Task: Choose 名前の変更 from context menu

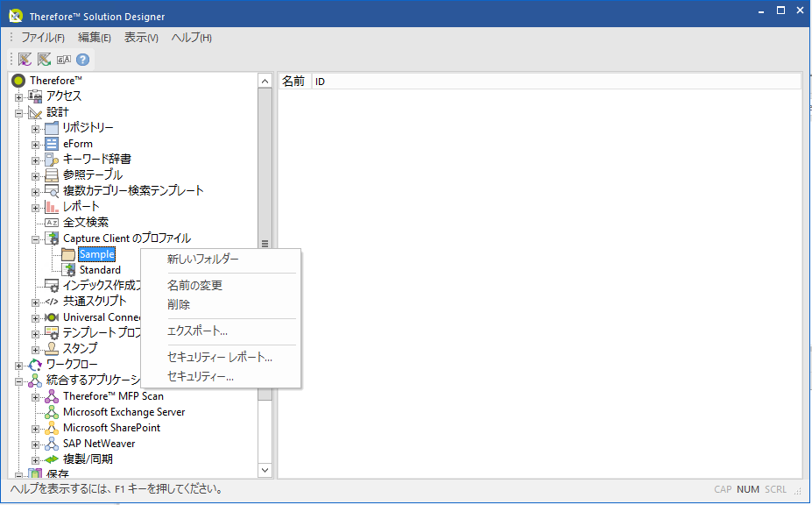Action: coord(221,285)
